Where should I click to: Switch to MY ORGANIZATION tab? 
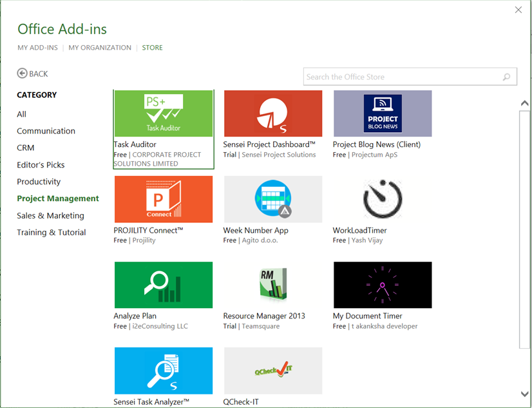100,48
